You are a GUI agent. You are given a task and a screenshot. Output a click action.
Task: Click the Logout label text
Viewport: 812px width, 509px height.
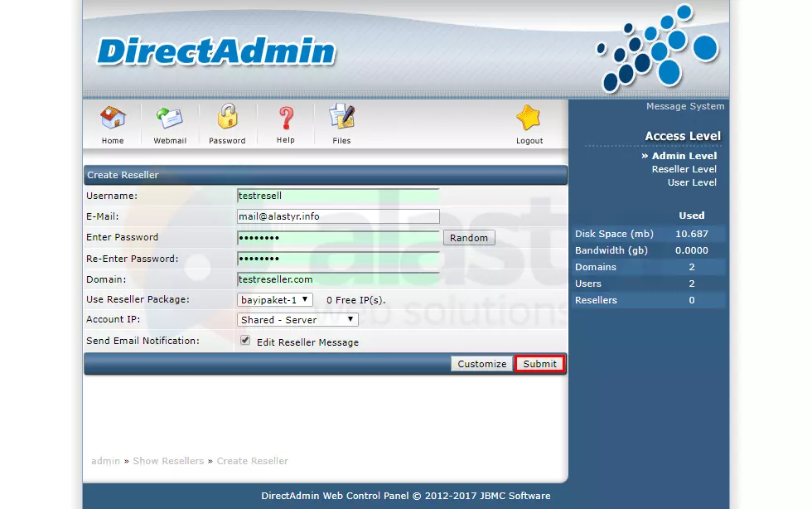click(x=529, y=141)
